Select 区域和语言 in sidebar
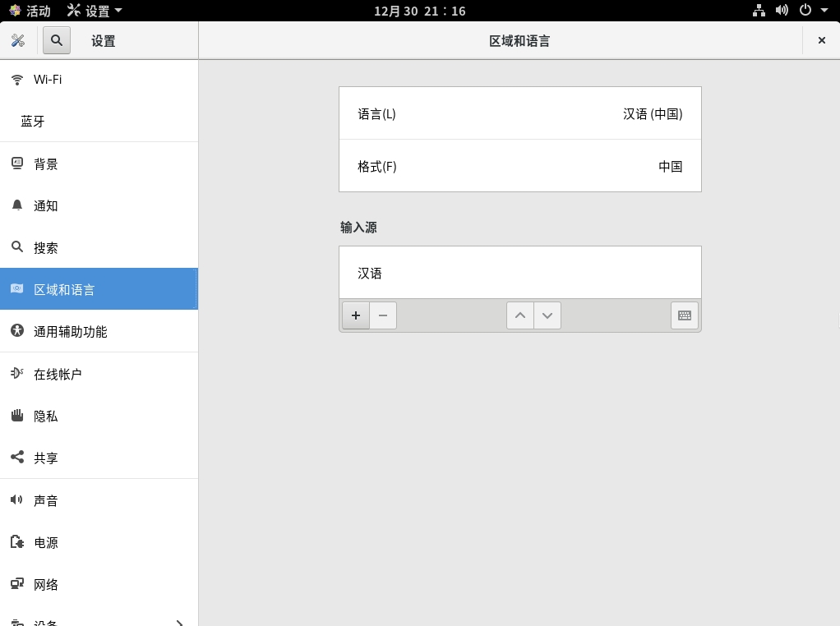This screenshot has width=840, height=626. pos(99,289)
